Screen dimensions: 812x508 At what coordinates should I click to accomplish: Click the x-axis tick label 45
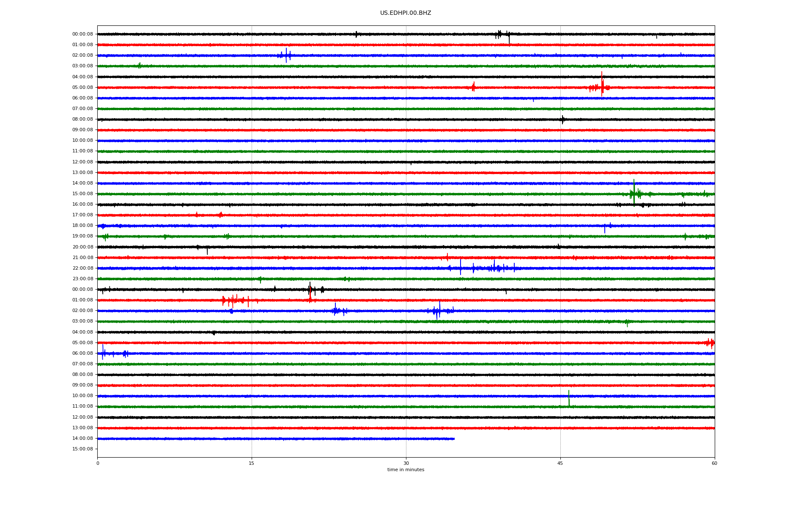(x=560, y=463)
